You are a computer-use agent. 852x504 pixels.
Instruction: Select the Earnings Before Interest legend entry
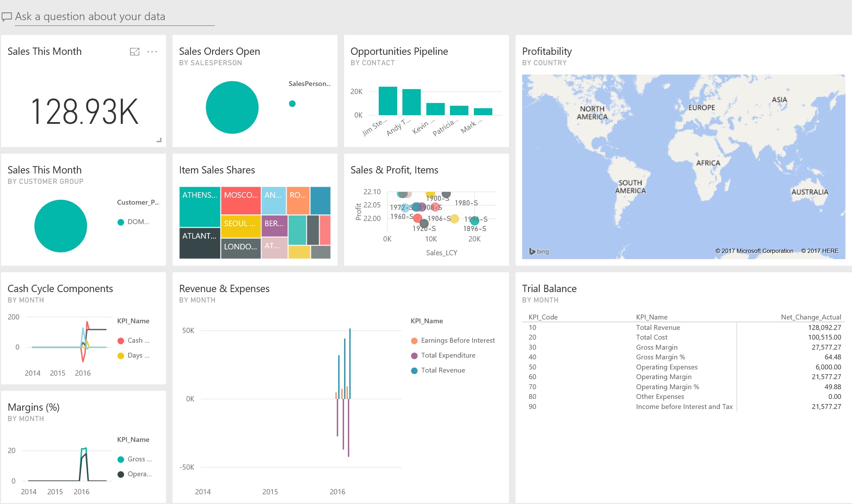coord(458,341)
